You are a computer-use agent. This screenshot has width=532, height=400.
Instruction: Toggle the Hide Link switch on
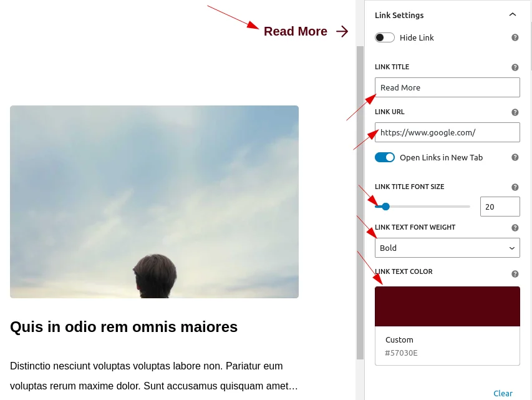coord(385,37)
